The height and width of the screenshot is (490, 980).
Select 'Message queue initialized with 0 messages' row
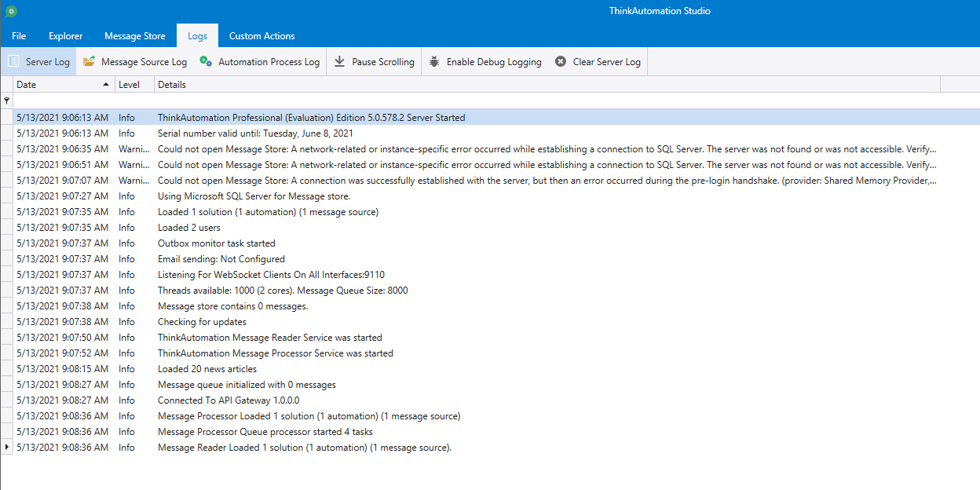[x=490, y=384]
